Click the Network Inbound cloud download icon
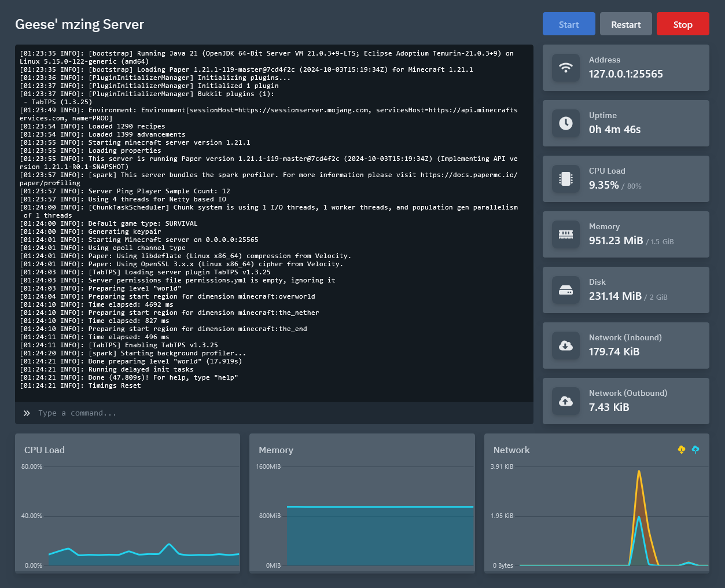The width and height of the screenshot is (725, 588). (x=565, y=346)
